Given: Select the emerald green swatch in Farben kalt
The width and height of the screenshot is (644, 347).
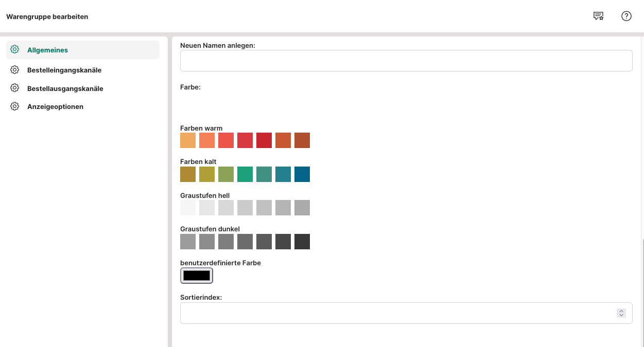Looking at the screenshot, I should click(245, 174).
